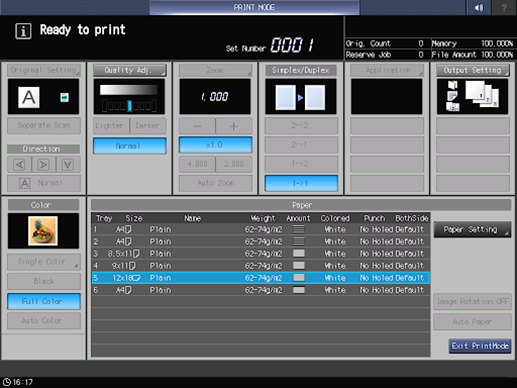Select the 1->1 simplex option
Image resolution: width=517 pixels, height=388 pixels.
tap(301, 183)
